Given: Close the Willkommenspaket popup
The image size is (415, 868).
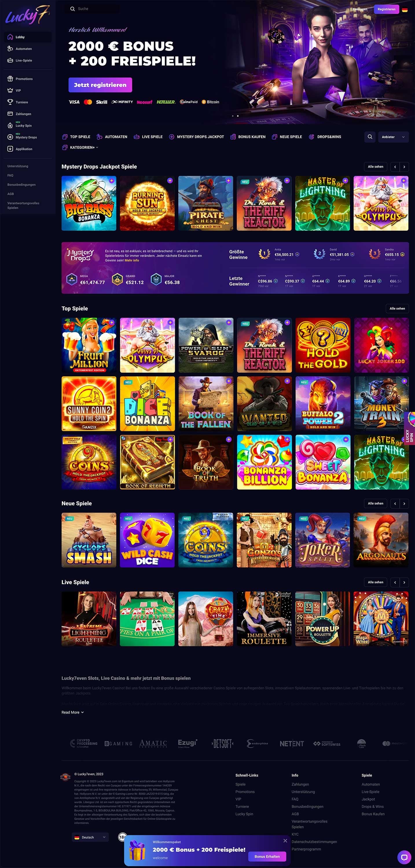Looking at the screenshot, I should [285, 841].
